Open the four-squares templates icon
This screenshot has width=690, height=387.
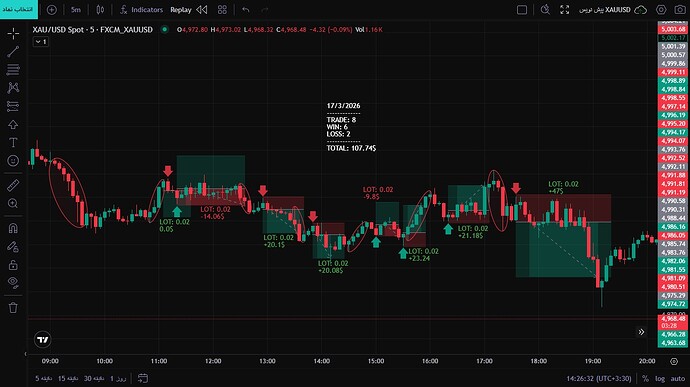click(x=222, y=10)
